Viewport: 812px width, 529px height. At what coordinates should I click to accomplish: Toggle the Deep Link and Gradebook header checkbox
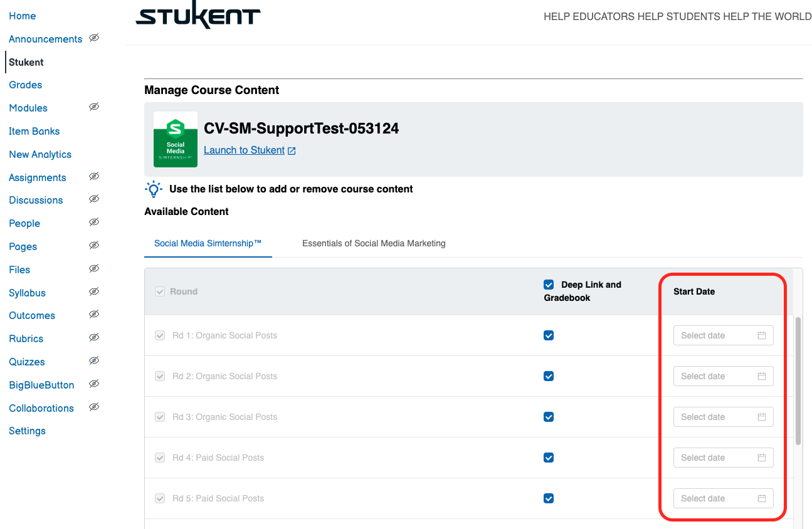(x=549, y=285)
